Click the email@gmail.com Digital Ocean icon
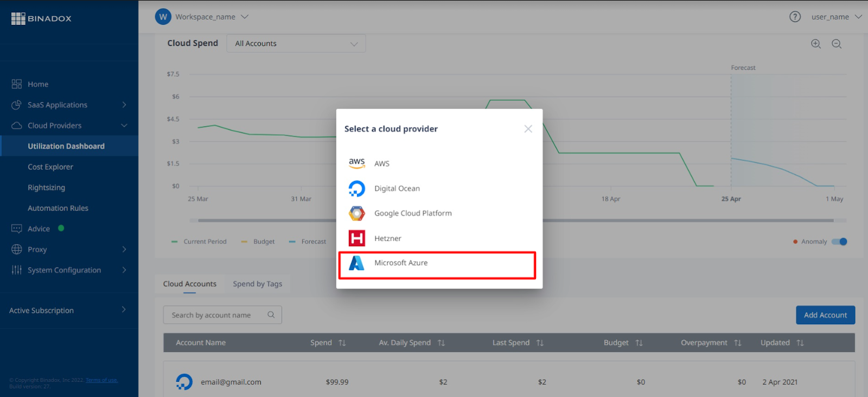 coord(184,382)
